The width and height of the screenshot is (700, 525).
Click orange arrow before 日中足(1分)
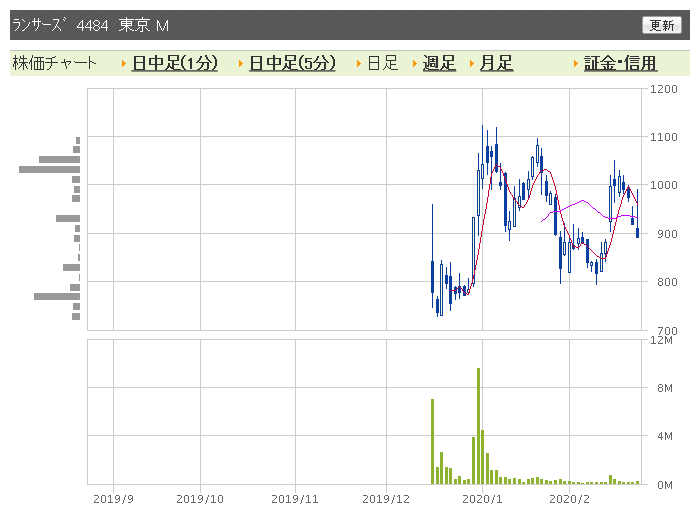pyautogui.click(x=124, y=63)
